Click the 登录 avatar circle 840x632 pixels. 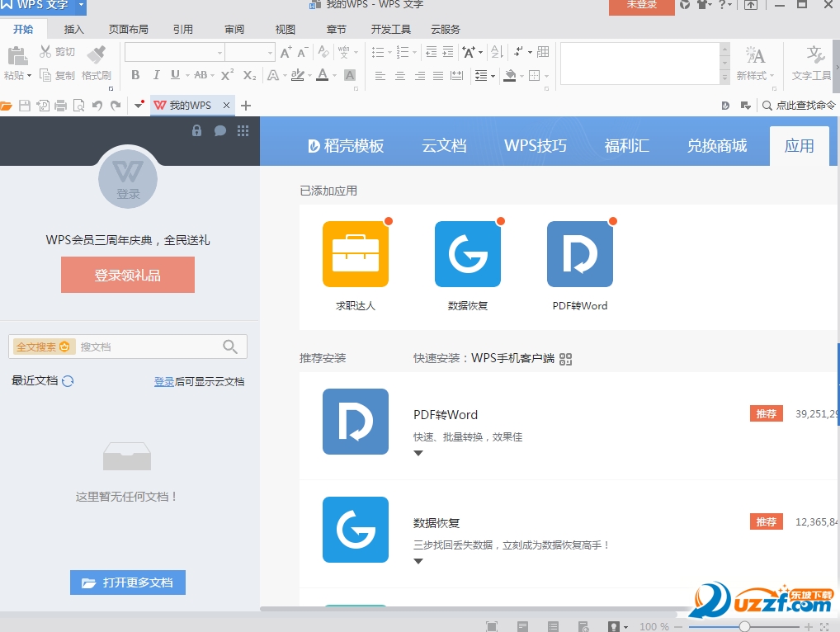point(128,179)
